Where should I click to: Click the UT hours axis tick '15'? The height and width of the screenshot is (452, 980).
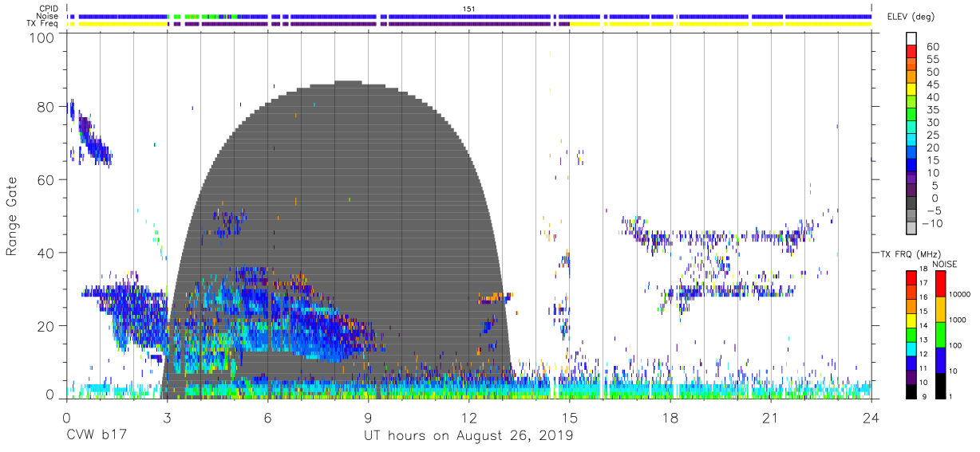[x=570, y=418]
